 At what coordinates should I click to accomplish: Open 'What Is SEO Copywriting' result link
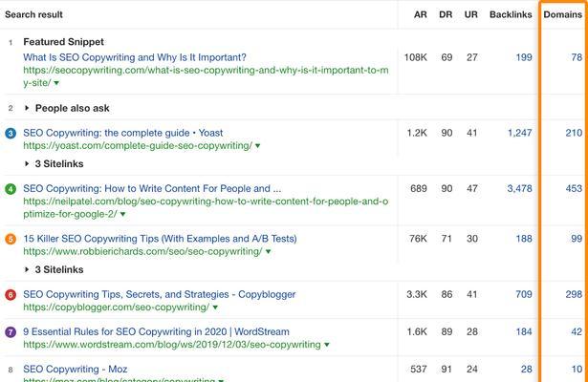coord(134,57)
